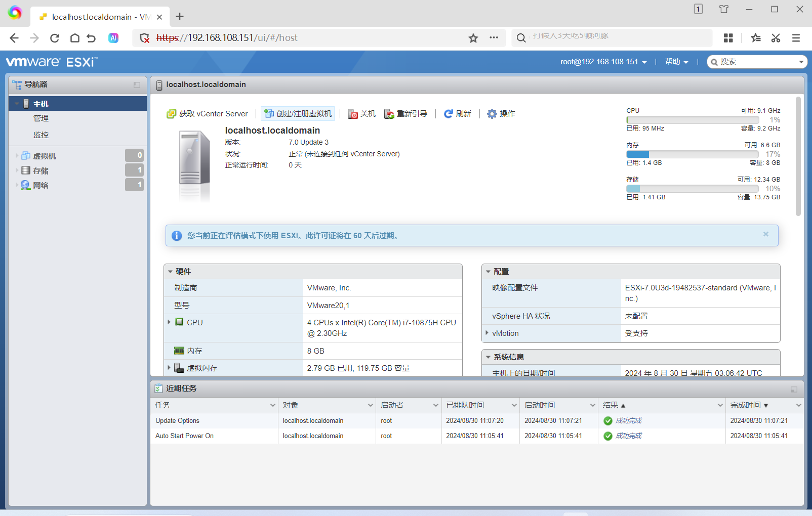Open the 对象 column dropdown menu
Screen dimensions: 812x516
(x=370, y=405)
